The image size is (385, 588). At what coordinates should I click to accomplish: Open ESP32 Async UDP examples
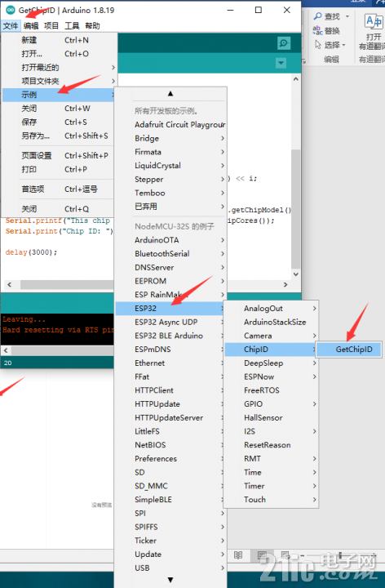[x=170, y=322]
